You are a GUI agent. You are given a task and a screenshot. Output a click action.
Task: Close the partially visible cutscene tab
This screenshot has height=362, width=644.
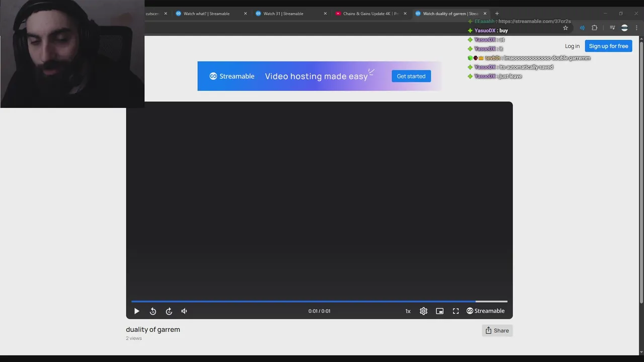tap(166, 14)
